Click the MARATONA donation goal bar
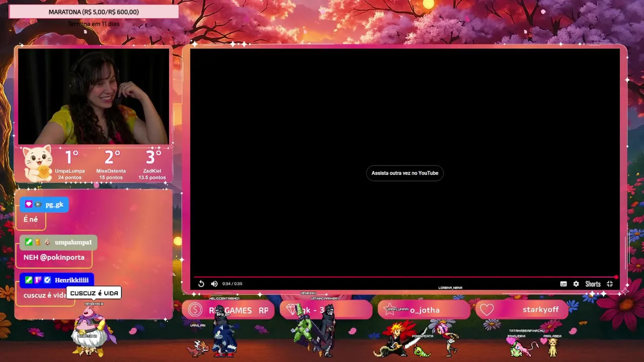The image size is (644, 362). [94, 12]
